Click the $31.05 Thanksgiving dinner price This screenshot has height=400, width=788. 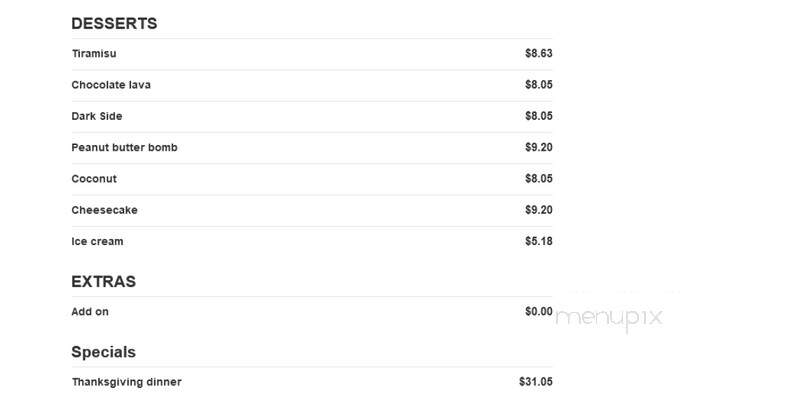(x=536, y=381)
